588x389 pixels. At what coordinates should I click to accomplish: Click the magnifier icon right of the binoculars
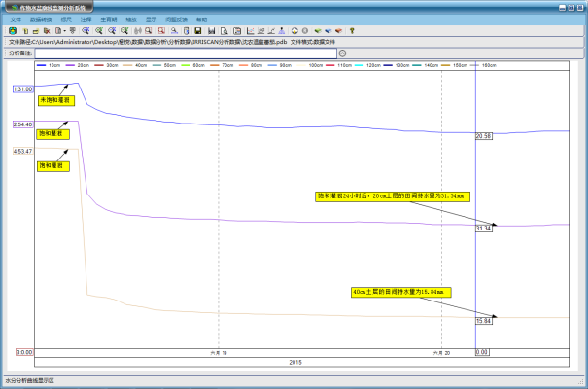pyautogui.click(x=149, y=31)
